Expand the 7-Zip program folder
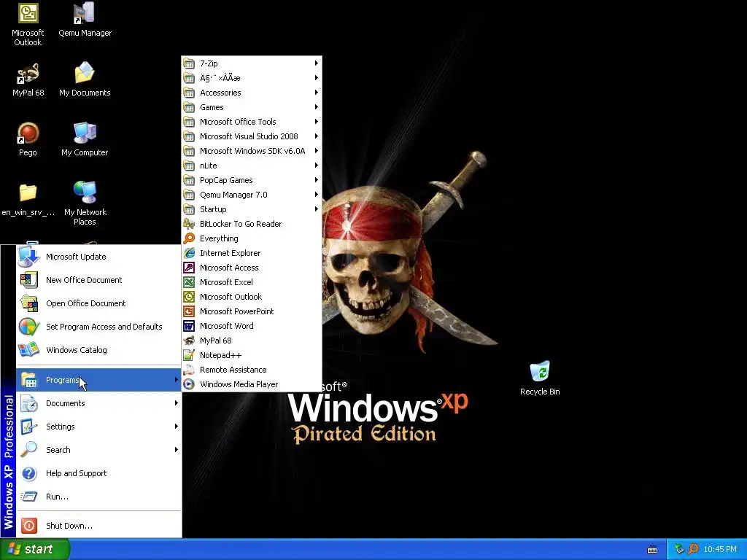Viewport: 747px width, 560px height. tap(252, 63)
